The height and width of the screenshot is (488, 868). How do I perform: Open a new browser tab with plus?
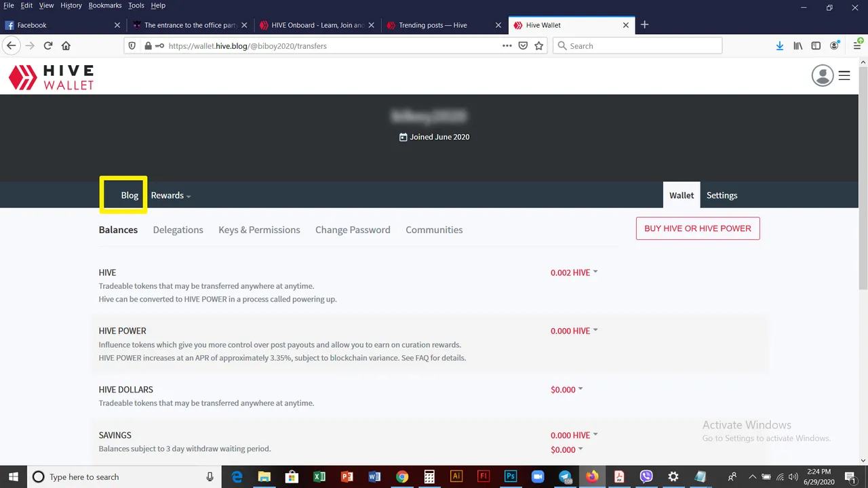click(x=645, y=24)
